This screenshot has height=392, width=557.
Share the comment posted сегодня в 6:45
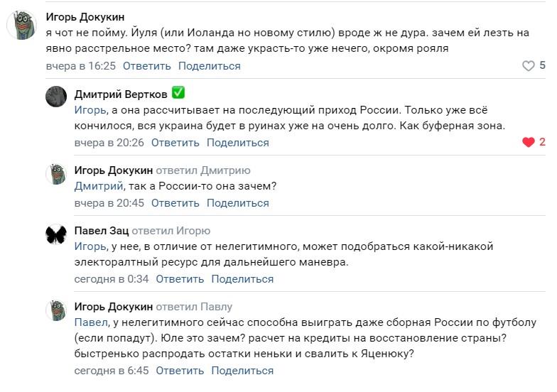[x=242, y=371]
